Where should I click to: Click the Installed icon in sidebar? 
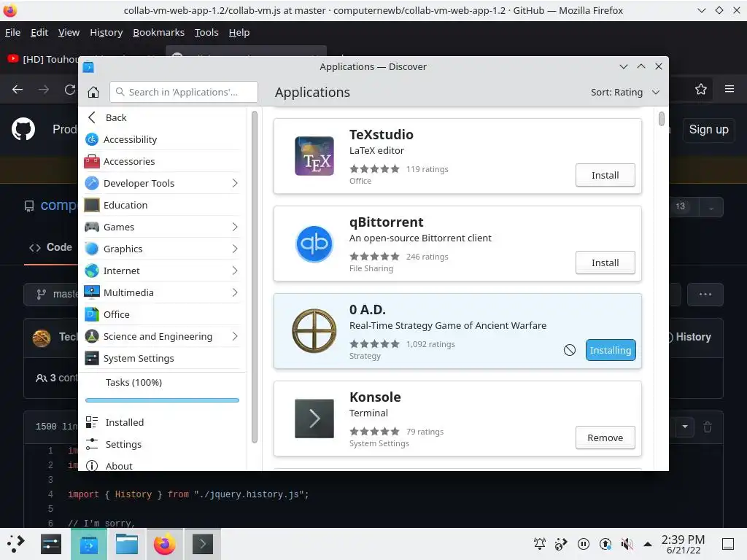tap(91, 422)
